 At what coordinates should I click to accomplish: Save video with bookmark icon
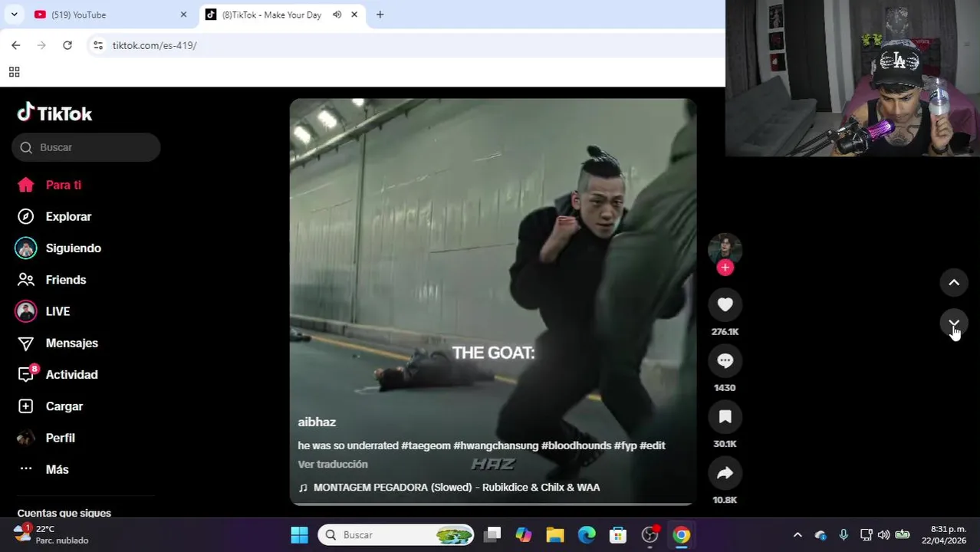[x=725, y=416]
